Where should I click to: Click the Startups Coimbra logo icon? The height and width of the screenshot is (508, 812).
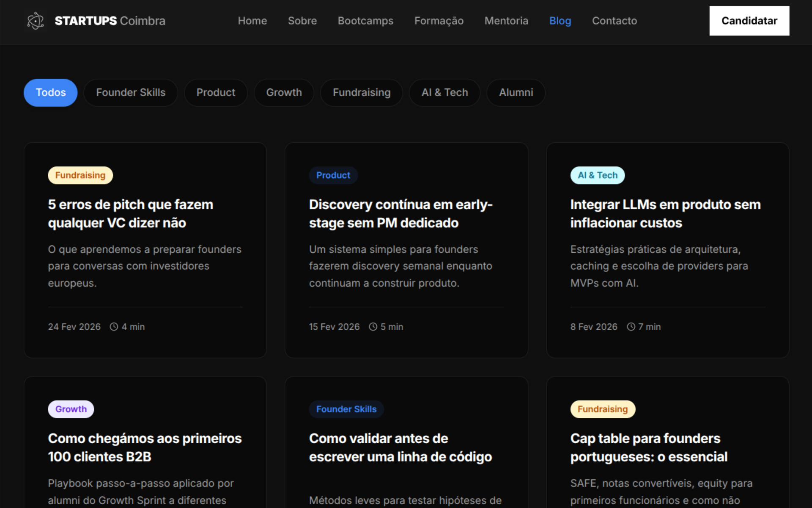click(x=36, y=21)
